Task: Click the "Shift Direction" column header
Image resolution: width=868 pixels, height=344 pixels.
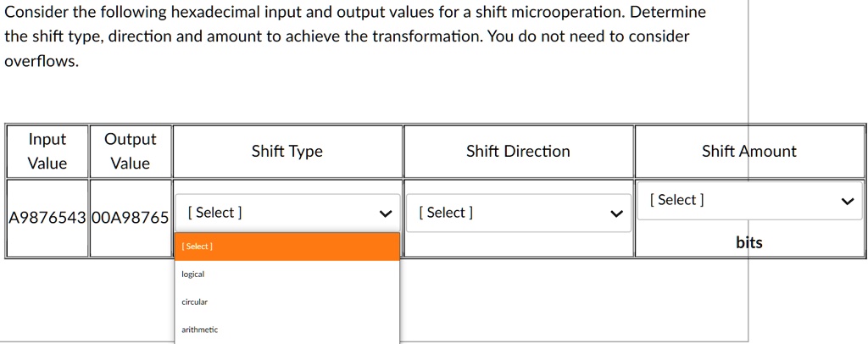Action: [x=518, y=152]
